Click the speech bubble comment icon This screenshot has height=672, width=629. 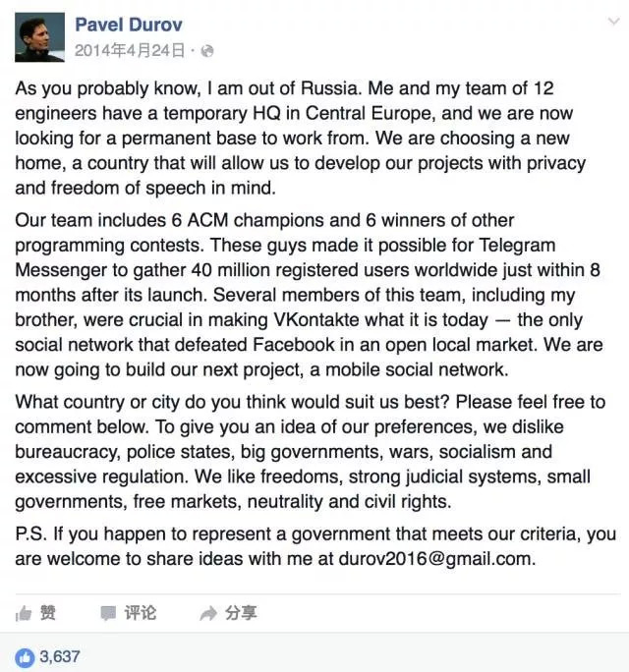[108, 613]
